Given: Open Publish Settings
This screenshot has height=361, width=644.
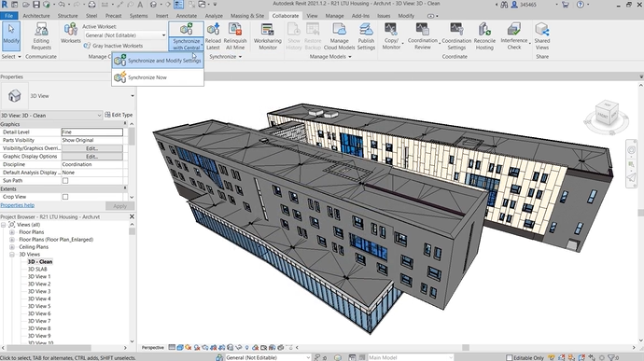Looking at the screenshot, I should pos(366,36).
